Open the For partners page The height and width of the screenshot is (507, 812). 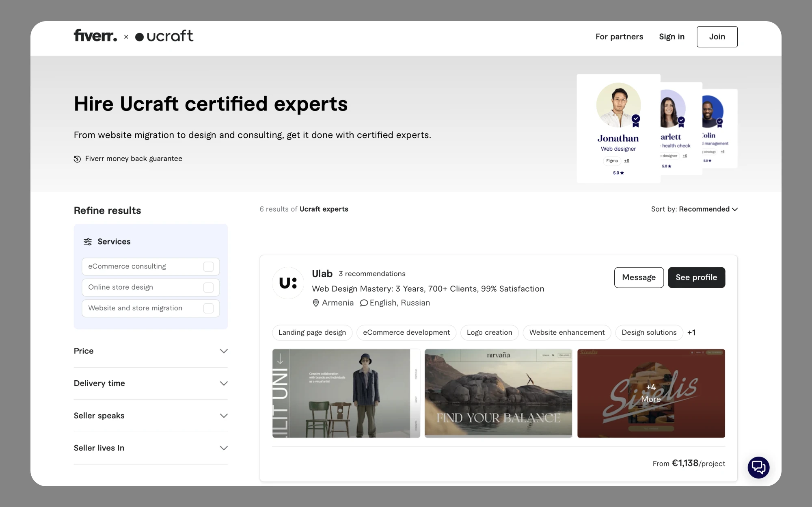pyautogui.click(x=619, y=37)
